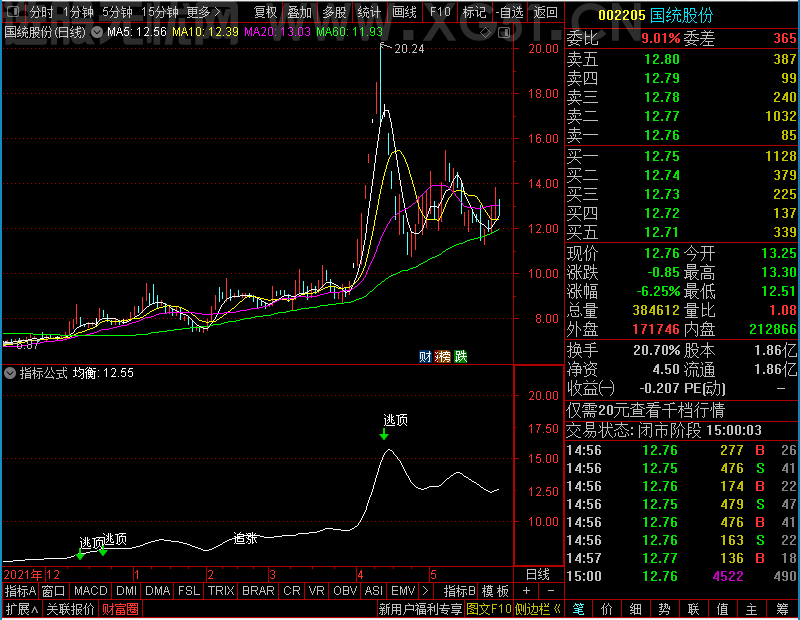800x620 pixels.
Task: Select EMV indicator
Action: pos(403,591)
